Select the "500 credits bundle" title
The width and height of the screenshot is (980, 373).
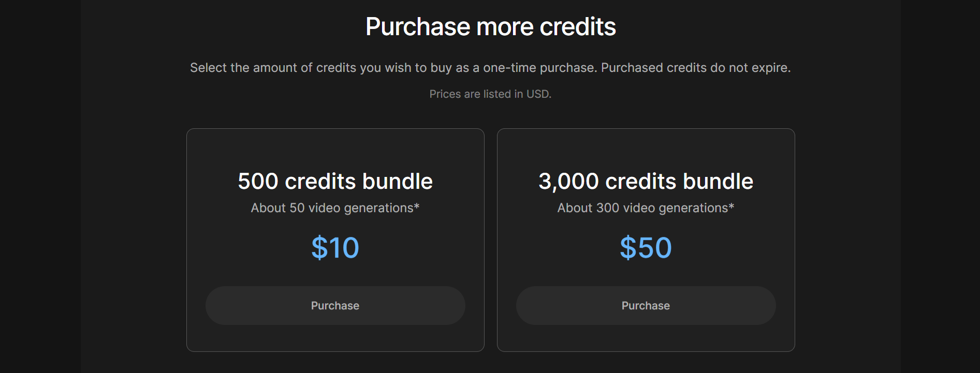click(335, 182)
